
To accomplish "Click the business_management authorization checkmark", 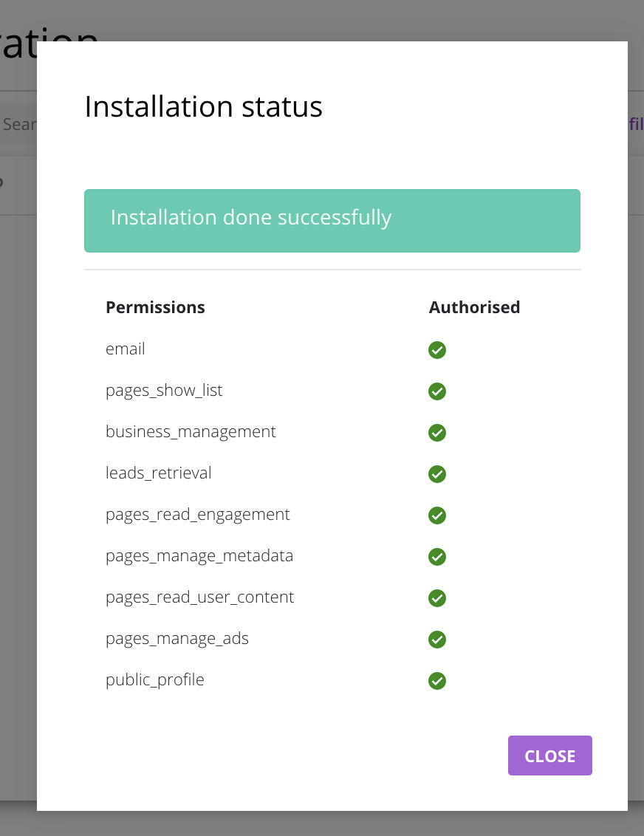I will click(x=436, y=433).
